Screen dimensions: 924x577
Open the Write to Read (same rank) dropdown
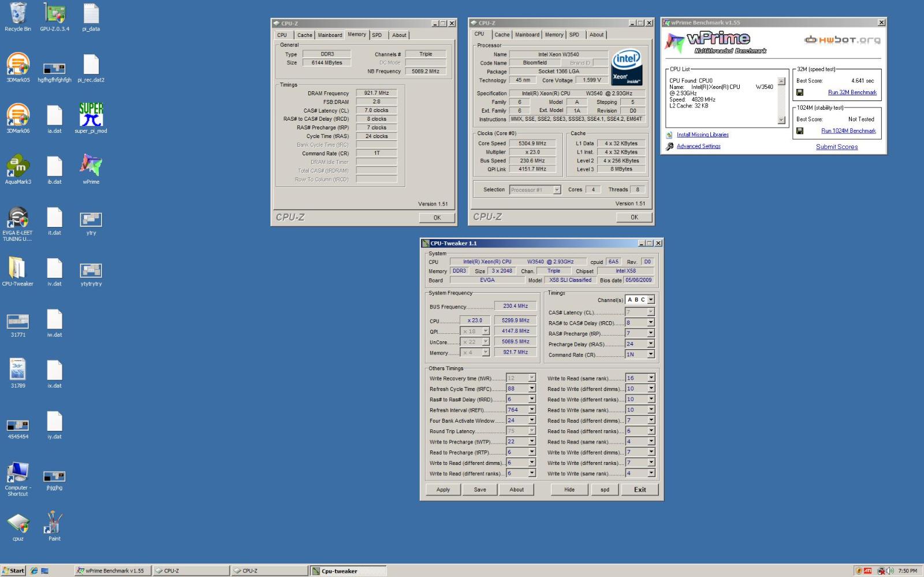click(651, 378)
